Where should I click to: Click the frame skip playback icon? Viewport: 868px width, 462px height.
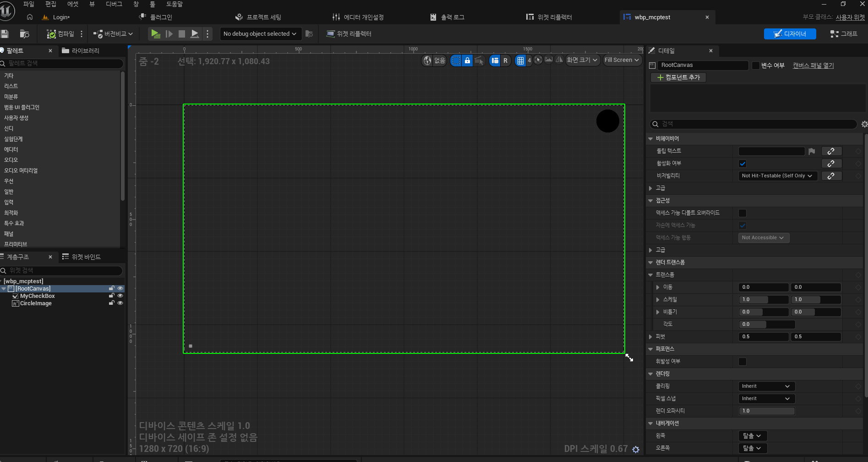tap(169, 34)
